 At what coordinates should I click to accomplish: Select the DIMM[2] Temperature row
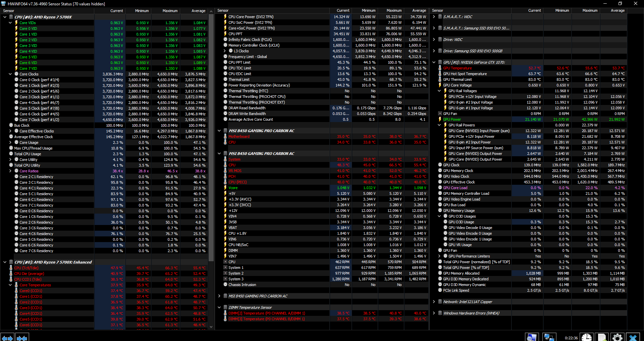point(322,313)
